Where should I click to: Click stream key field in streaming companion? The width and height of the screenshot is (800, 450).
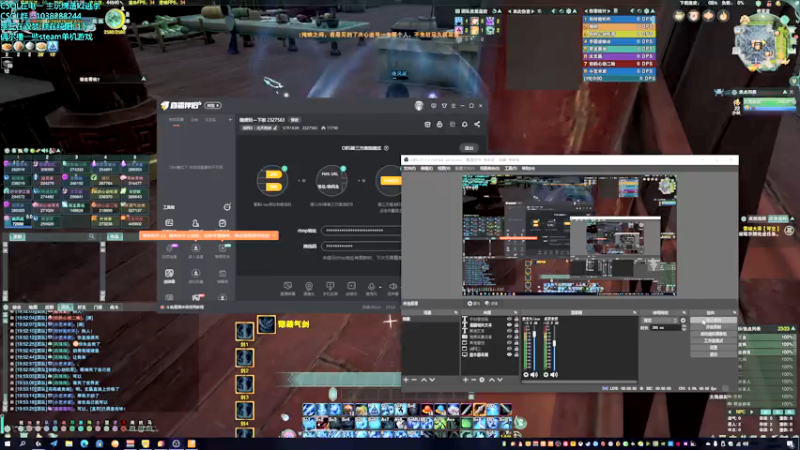click(362, 246)
